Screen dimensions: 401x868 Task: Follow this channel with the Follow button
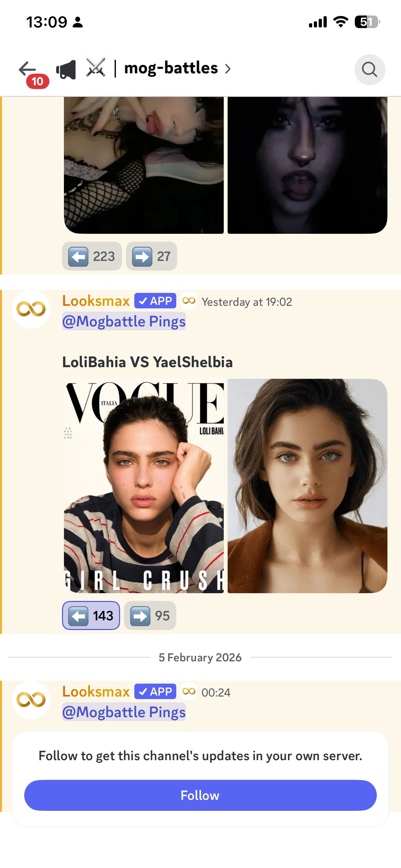(200, 795)
